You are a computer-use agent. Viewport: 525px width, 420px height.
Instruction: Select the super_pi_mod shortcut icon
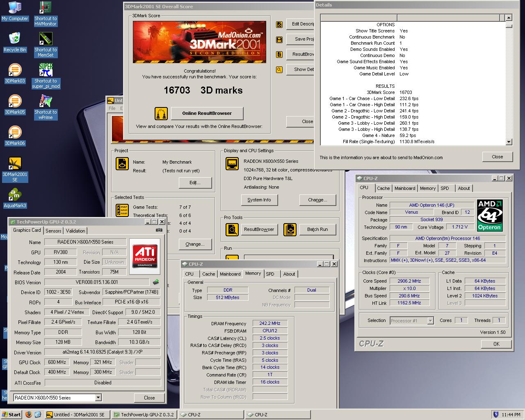pyautogui.click(x=46, y=76)
